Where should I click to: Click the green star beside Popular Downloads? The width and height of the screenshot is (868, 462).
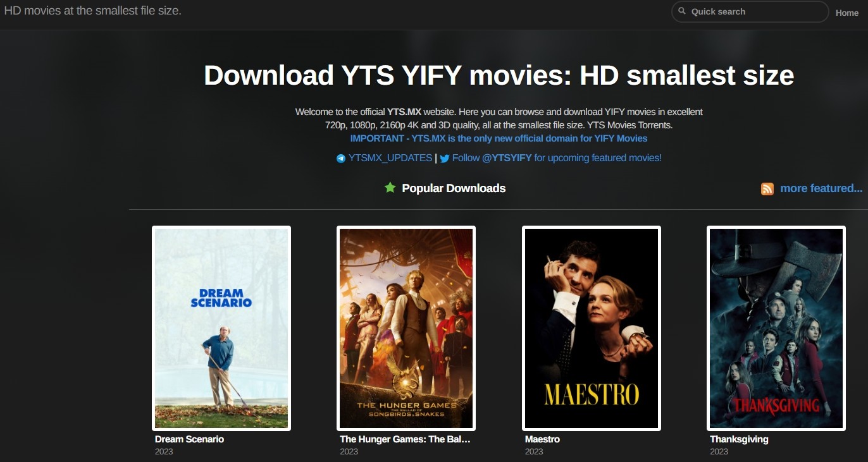[390, 187]
